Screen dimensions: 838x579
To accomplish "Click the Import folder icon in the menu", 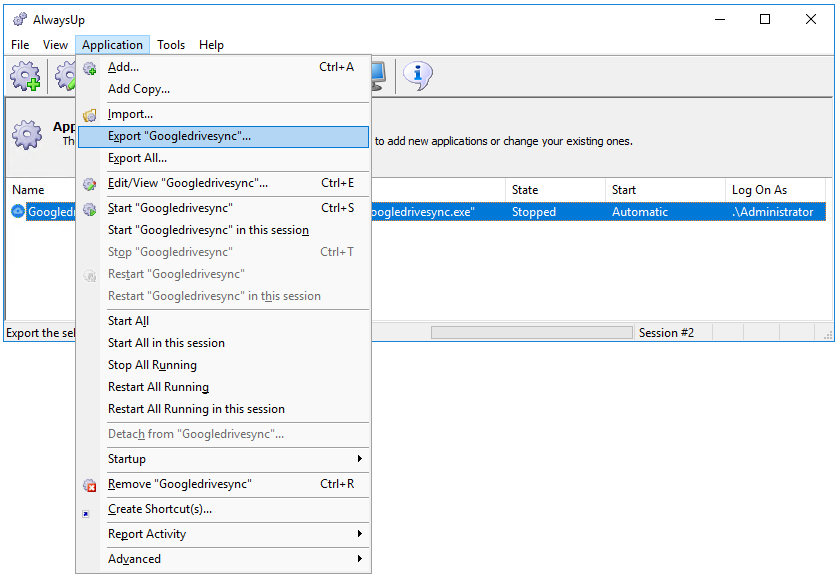I will coord(90,115).
